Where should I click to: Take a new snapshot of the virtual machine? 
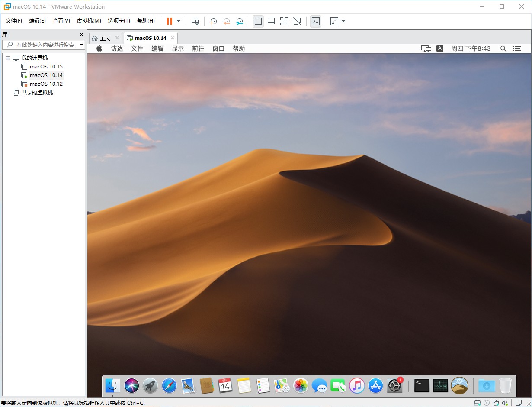[213, 21]
